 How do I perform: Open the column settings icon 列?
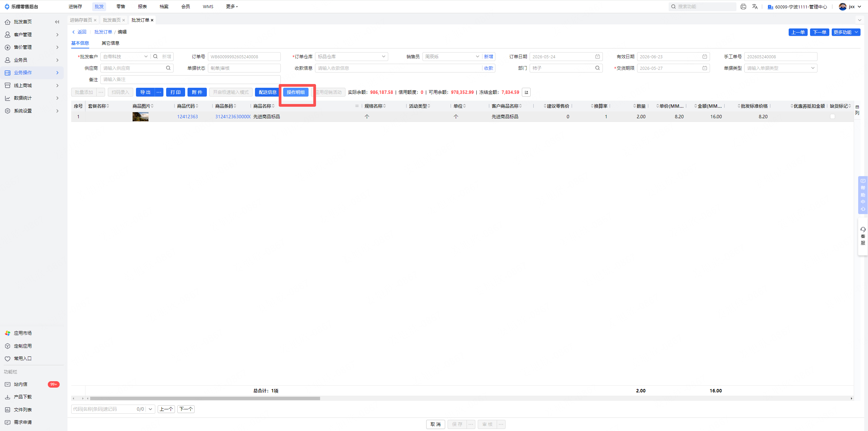click(857, 110)
